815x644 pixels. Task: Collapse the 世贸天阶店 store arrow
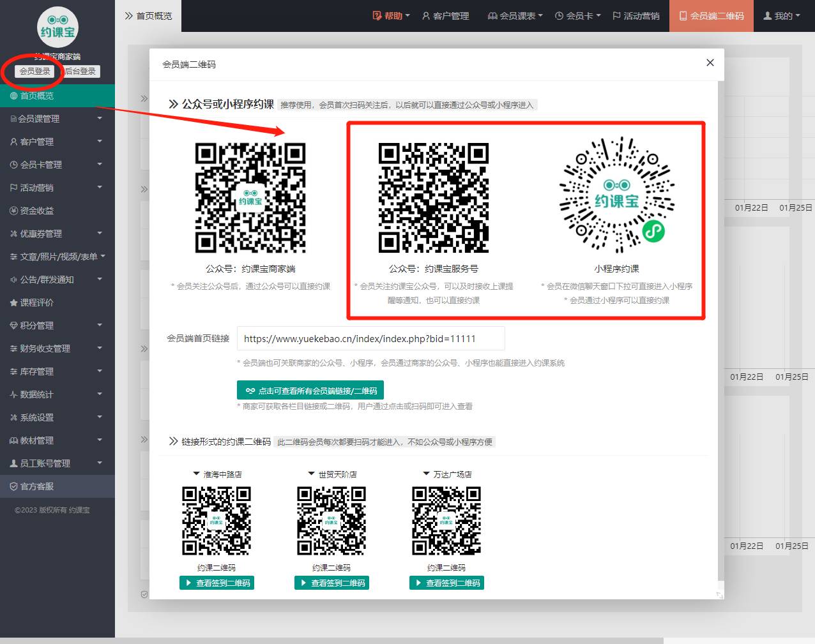point(311,474)
